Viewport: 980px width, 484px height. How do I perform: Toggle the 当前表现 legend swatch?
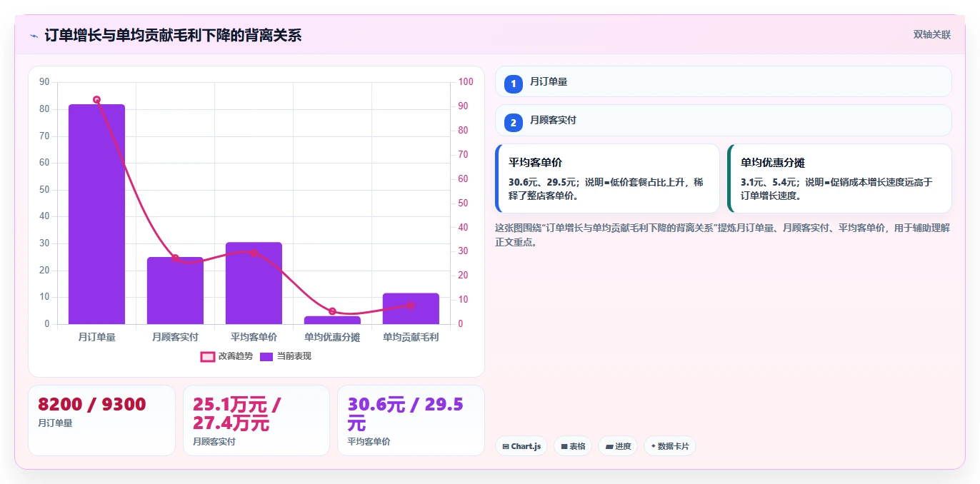266,356
